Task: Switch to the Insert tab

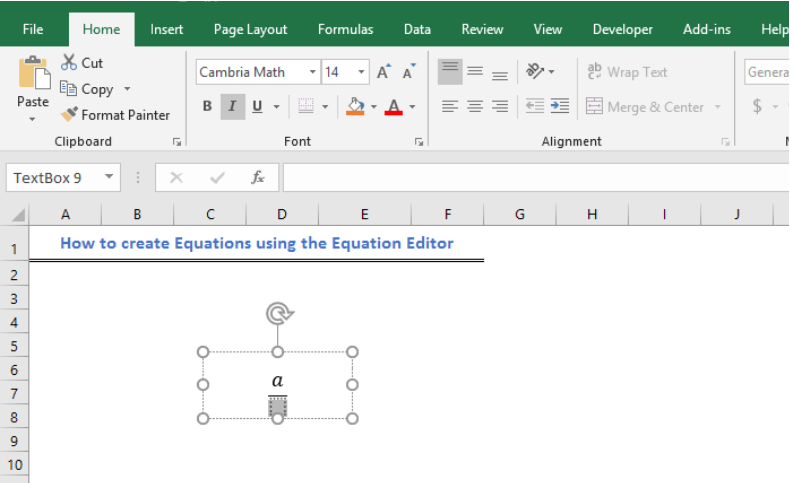Action: pyautogui.click(x=166, y=29)
